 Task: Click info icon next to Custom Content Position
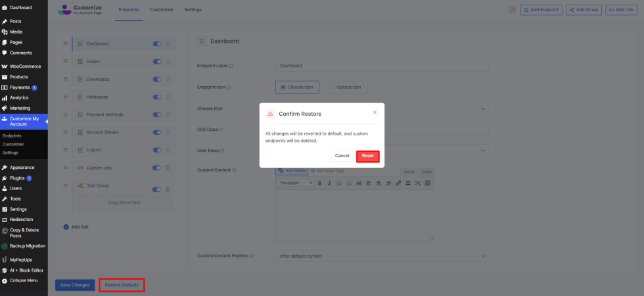pyautogui.click(x=251, y=256)
